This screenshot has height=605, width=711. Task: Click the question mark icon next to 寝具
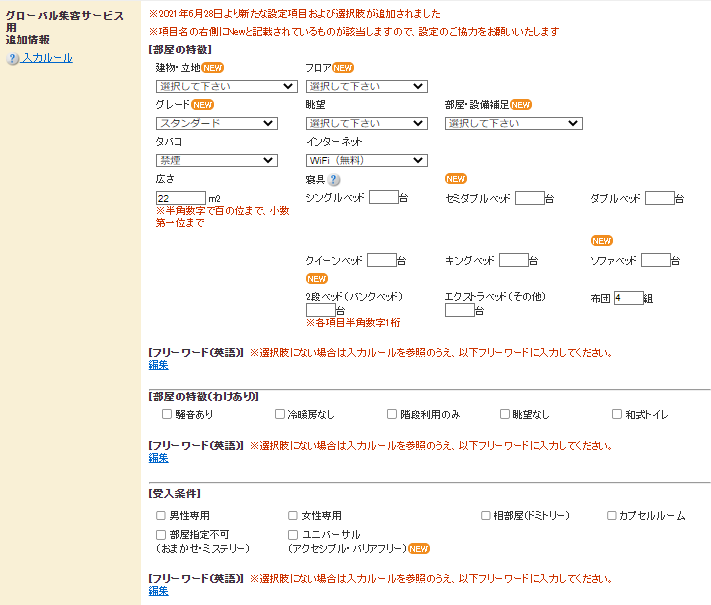pyautogui.click(x=334, y=180)
